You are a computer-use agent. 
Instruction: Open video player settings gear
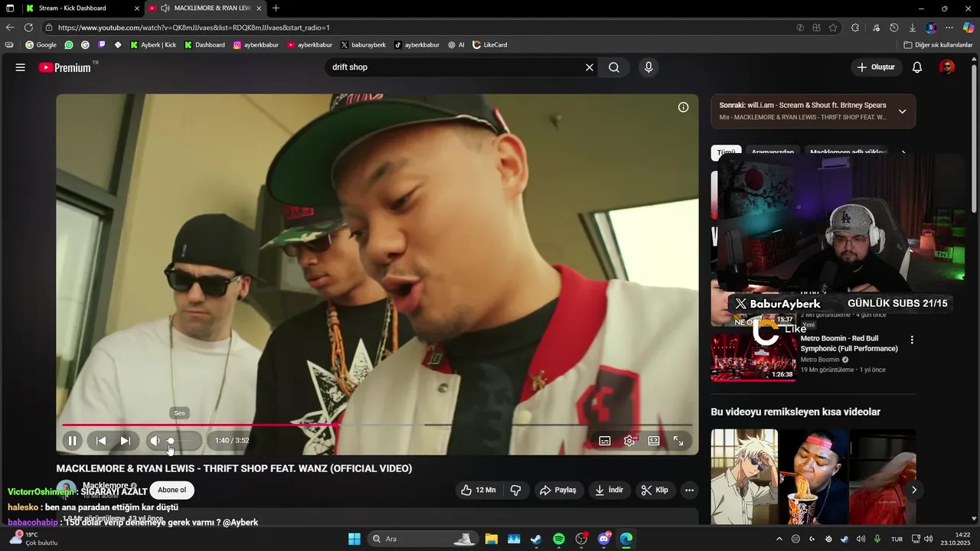click(x=629, y=441)
